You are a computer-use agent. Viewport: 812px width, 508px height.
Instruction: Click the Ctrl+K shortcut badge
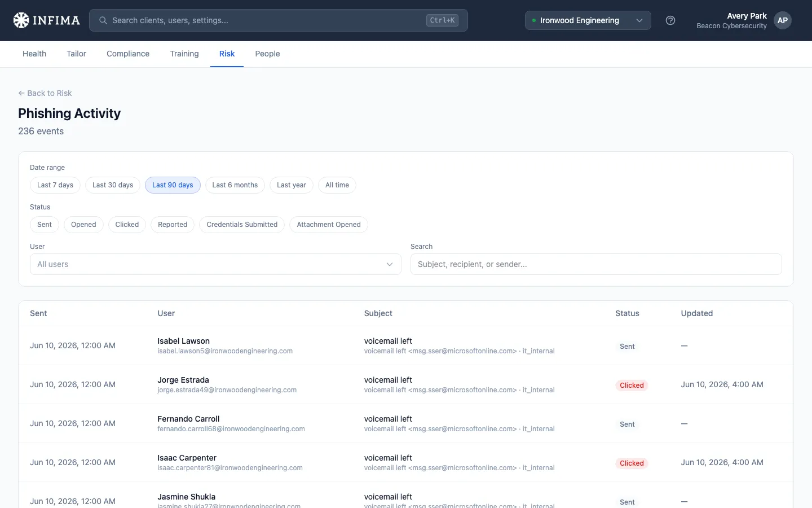click(x=442, y=20)
